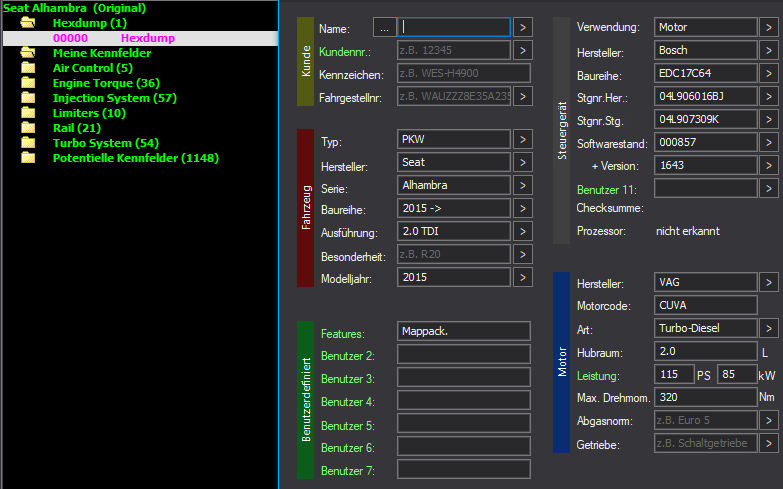Click the Getriebe input field
The width and height of the screenshot is (783, 489).
coord(706,443)
